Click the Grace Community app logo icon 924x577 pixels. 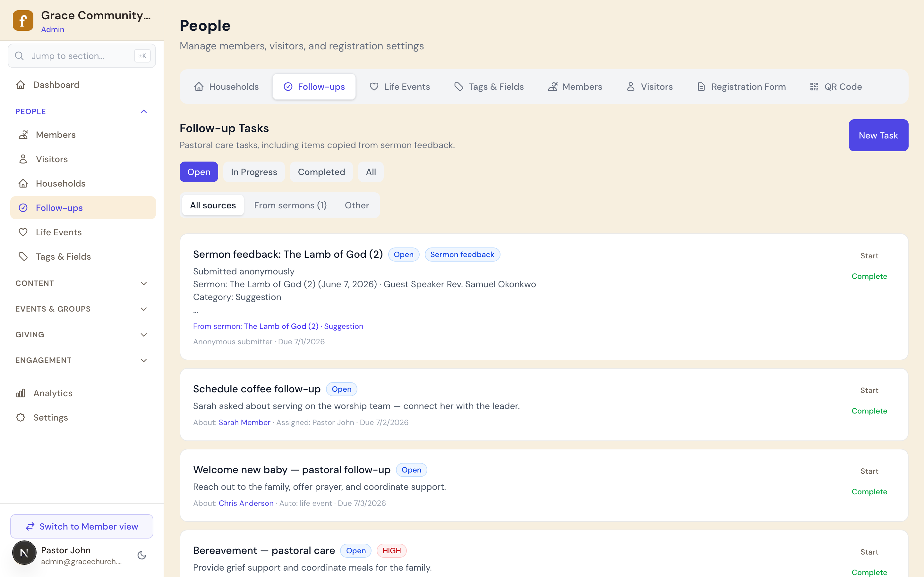coord(23,21)
